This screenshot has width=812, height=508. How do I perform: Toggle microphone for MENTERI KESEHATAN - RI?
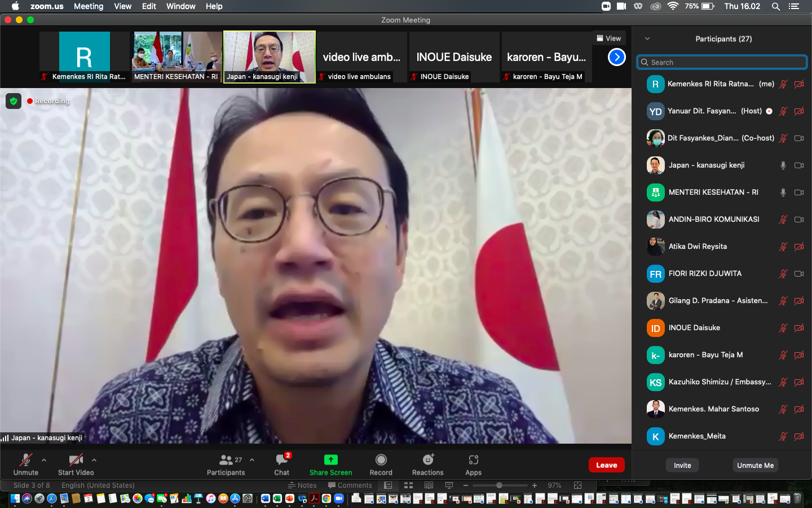[783, 192]
